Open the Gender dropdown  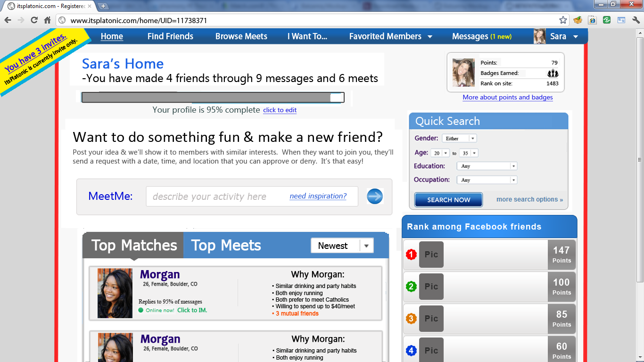[459, 139]
